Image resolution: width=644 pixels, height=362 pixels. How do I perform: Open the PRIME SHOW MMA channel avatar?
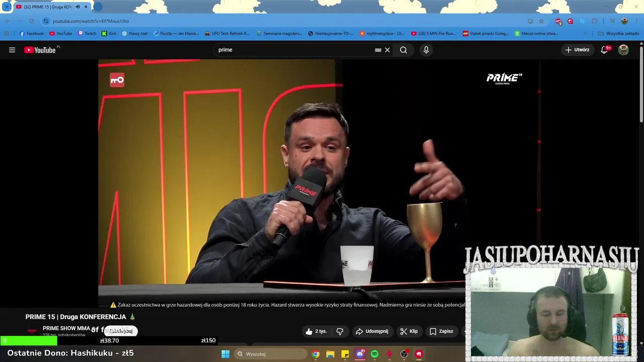[33, 331]
